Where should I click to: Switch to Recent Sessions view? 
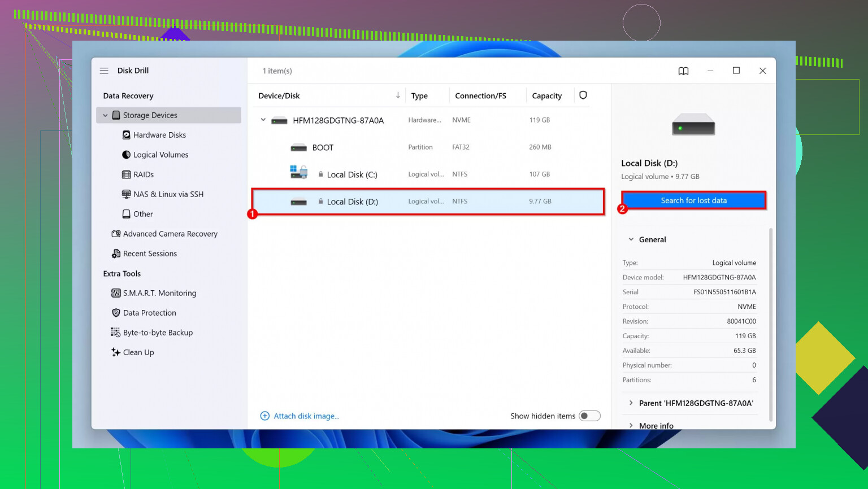(x=150, y=253)
